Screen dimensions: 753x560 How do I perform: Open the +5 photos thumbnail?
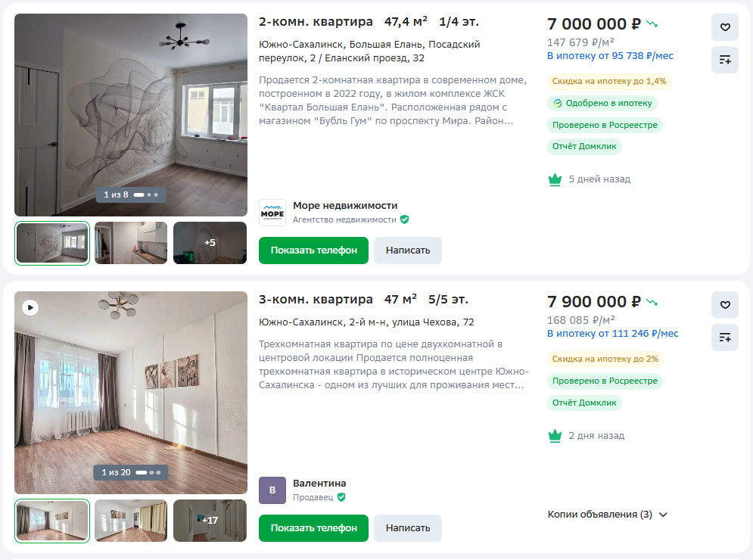coord(210,243)
